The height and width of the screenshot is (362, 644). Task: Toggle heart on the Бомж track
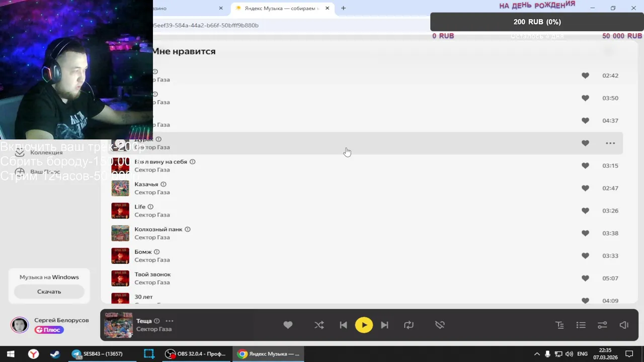585,255
